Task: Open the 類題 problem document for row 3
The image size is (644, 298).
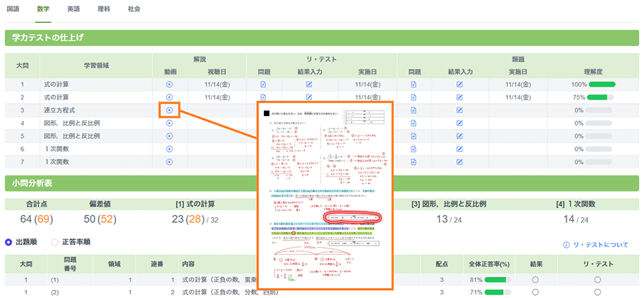Action: 414,110
